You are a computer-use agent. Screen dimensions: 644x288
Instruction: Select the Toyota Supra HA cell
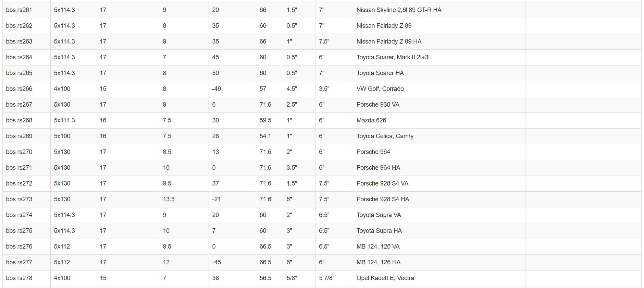click(439, 231)
